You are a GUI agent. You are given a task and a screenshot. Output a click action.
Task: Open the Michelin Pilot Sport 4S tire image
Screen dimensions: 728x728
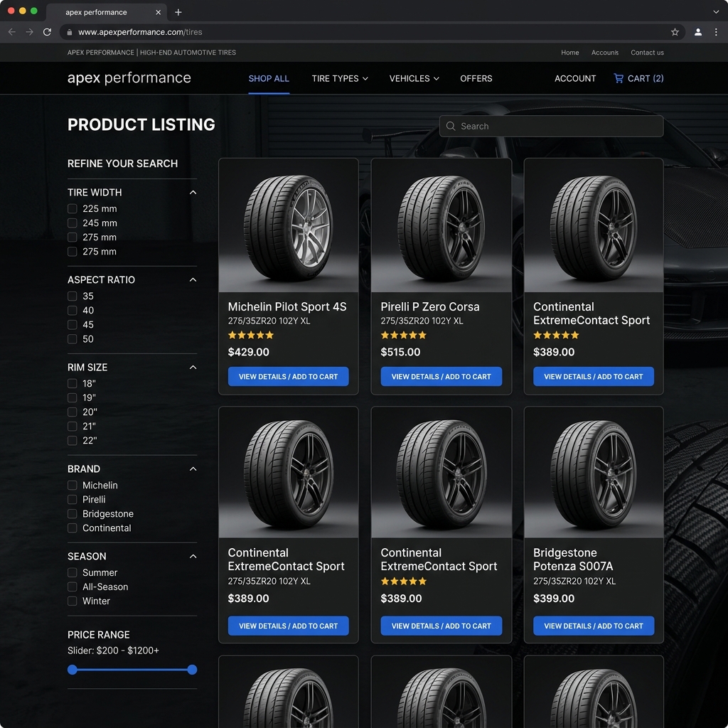(x=289, y=225)
